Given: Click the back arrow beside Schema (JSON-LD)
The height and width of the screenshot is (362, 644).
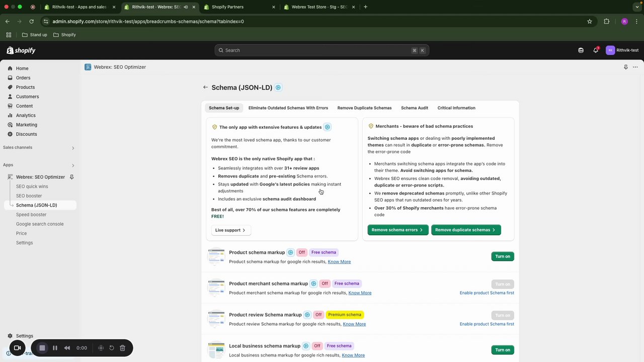Looking at the screenshot, I should 205,87.
